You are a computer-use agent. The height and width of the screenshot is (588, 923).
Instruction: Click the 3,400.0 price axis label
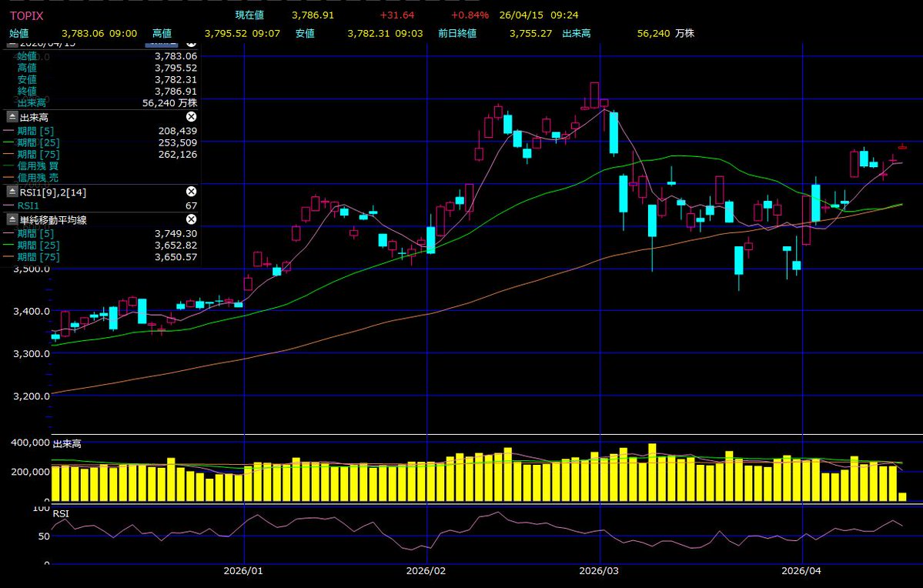click(x=32, y=312)
